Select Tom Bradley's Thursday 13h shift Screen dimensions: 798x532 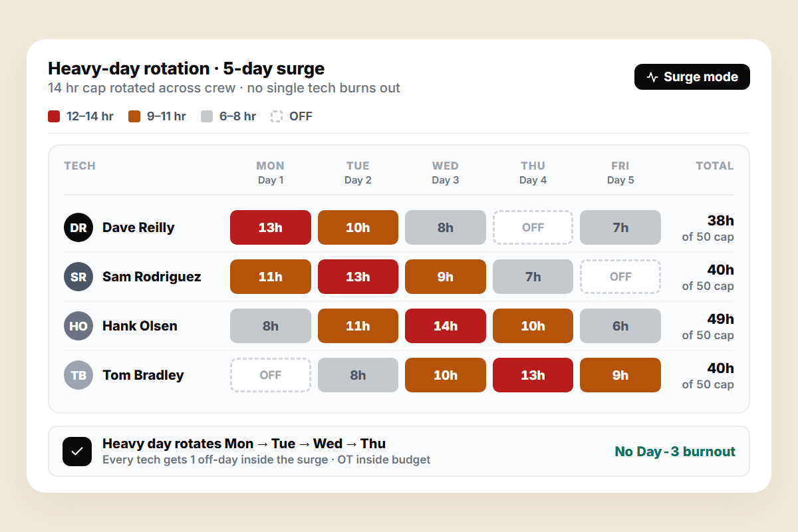coord(533,375)
